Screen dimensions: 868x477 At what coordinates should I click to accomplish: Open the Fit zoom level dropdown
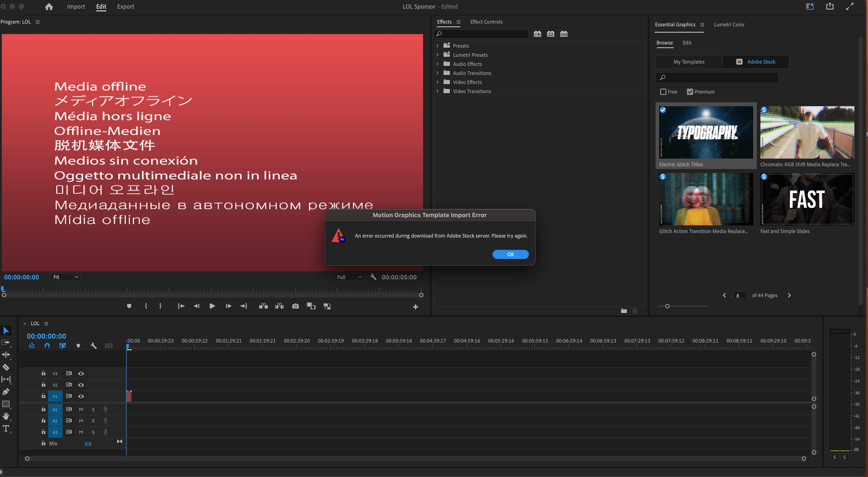(66, 277)
